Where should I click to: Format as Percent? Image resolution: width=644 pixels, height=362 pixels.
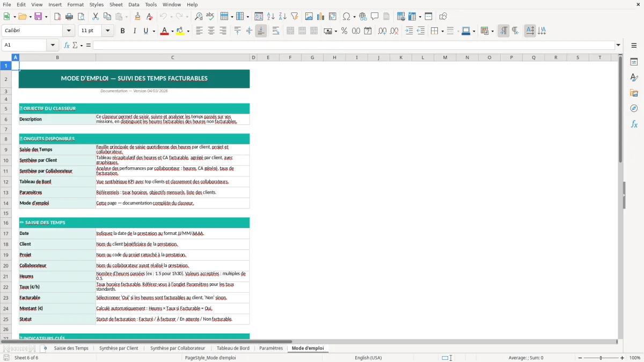coord(344,31)
